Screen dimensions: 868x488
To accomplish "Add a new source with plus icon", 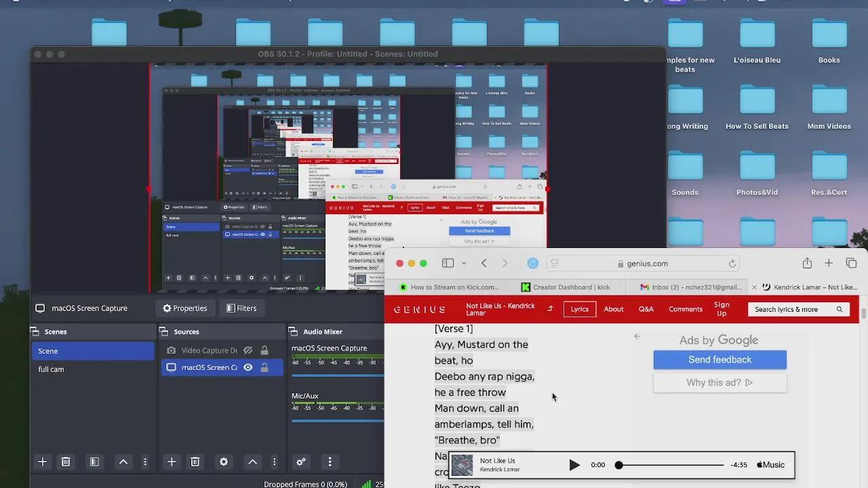I will tap(172, 462).
